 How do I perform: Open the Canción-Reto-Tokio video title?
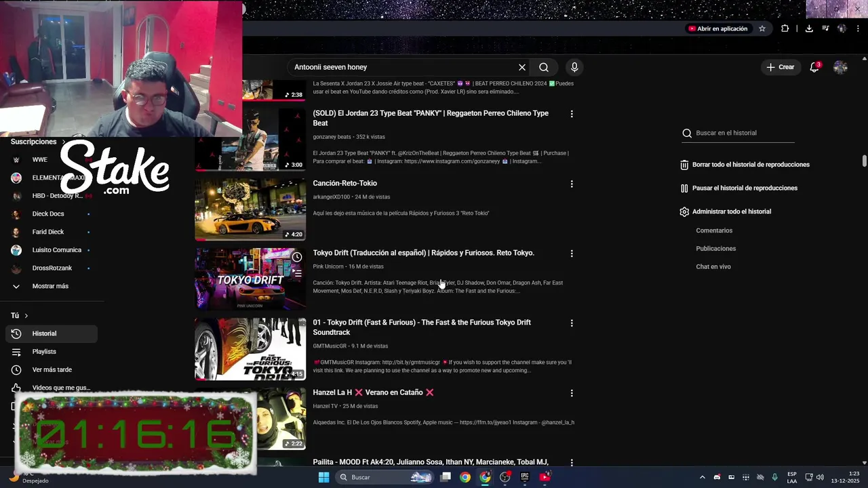click(344, 183)
